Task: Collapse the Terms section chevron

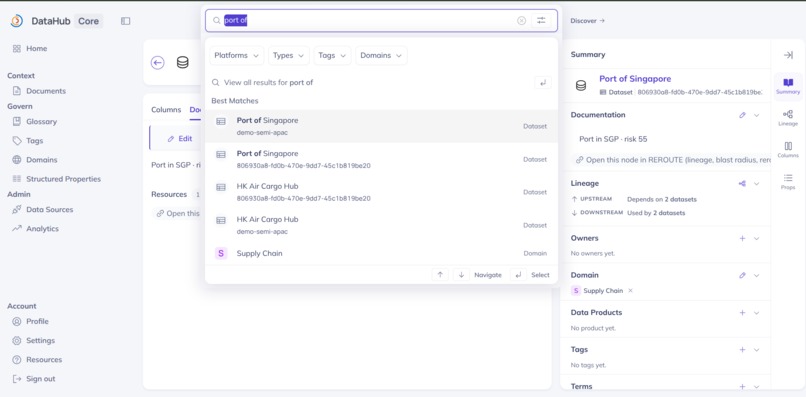Action: [x=757, y=387]
